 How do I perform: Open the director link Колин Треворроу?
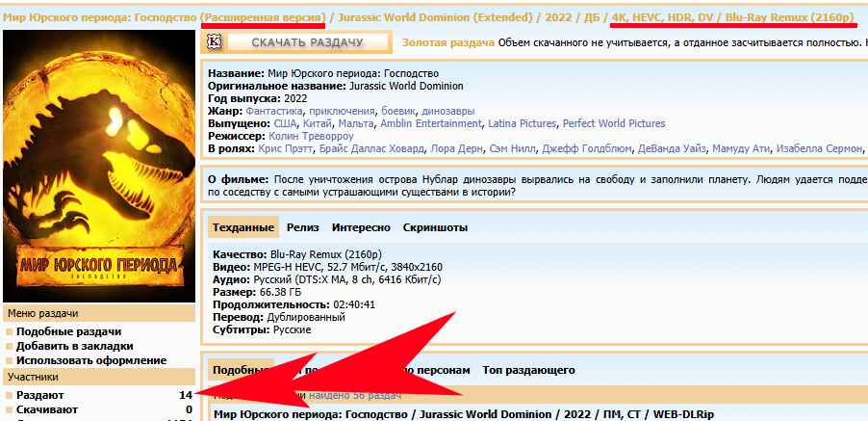[303, 136]
